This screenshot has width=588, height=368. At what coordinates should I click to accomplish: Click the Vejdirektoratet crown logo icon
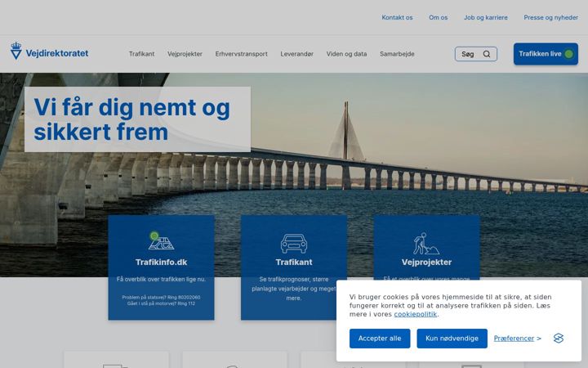tap(16, 51)
